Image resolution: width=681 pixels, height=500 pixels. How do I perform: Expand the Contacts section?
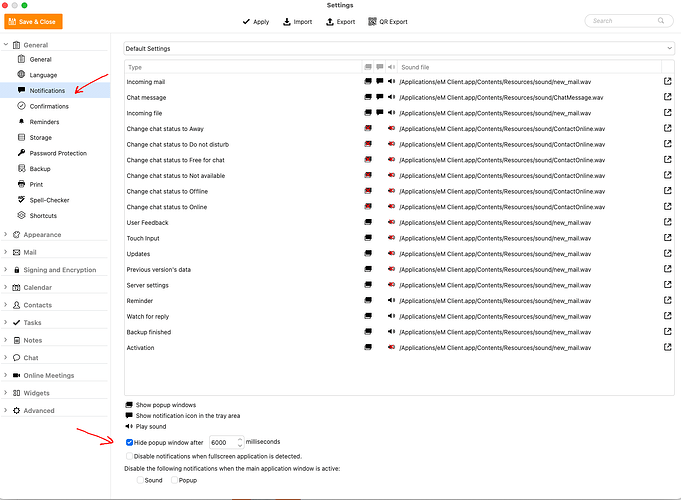(x=6, y=305)
